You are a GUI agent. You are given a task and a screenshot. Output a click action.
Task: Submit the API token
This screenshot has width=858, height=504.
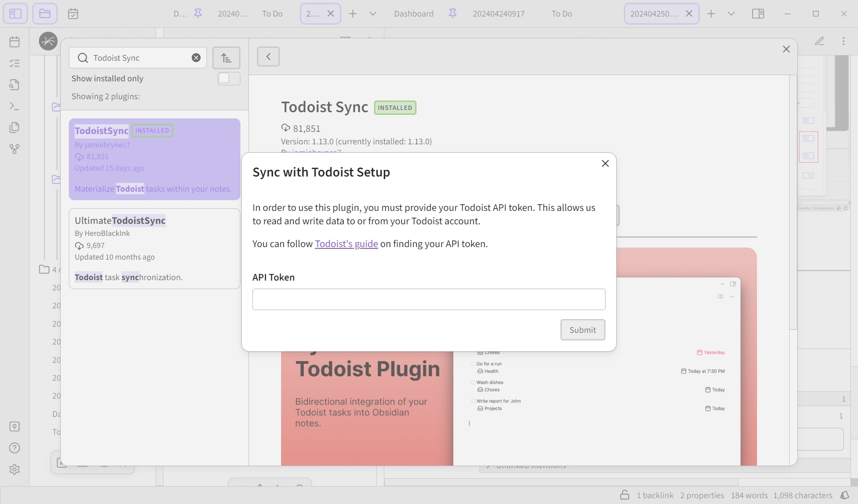[583, 330]
